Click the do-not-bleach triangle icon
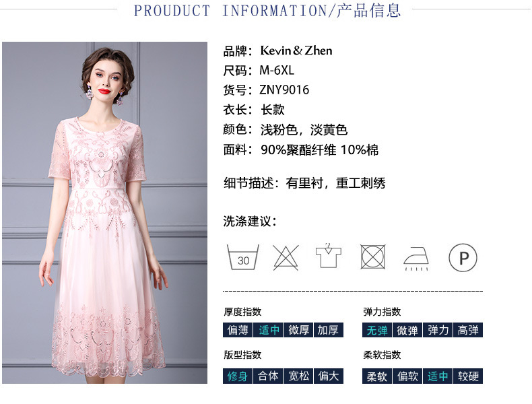532x404 pixels. pyautogui.click(x=286, y=257)
